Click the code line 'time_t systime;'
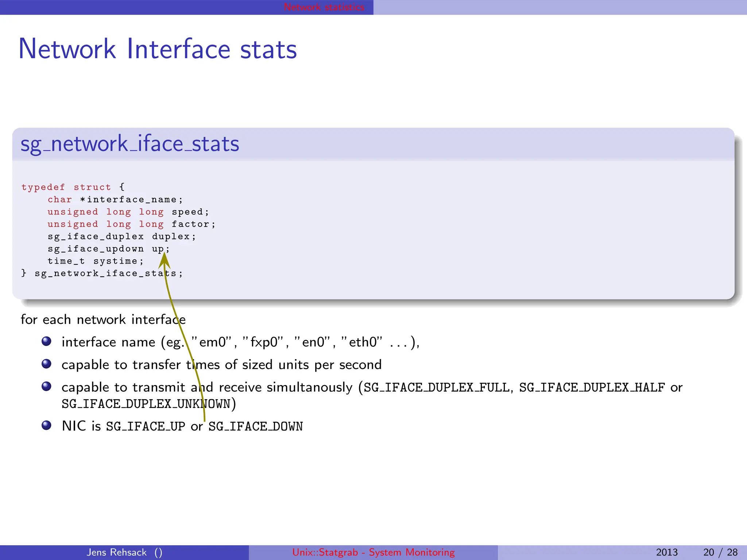The image size is (747, 560). pos(96,261)
